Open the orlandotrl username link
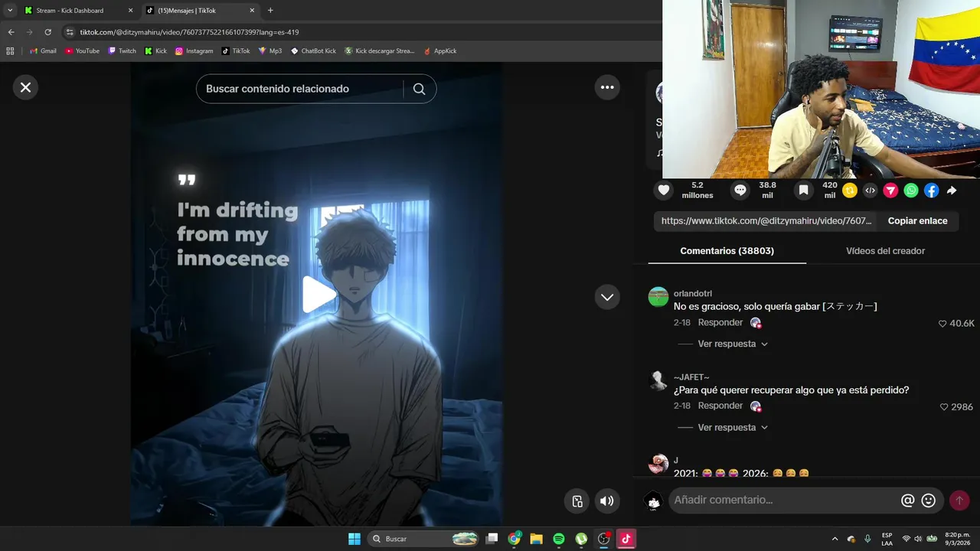 693,294
